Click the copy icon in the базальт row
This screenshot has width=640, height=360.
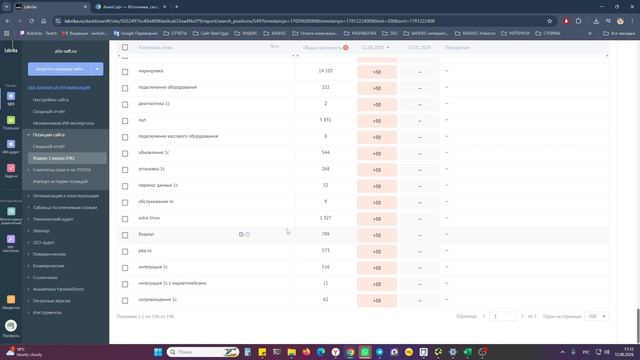pyautogui.click(x=241, y=234)
